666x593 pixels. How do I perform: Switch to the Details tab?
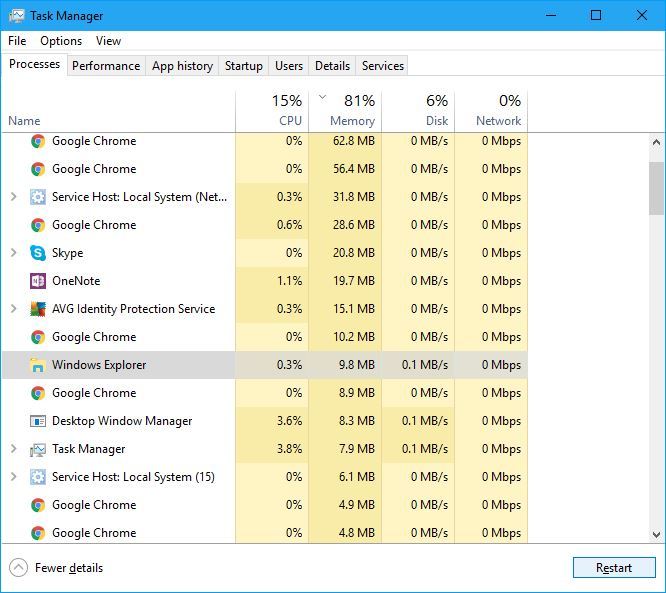click(333, 66)
